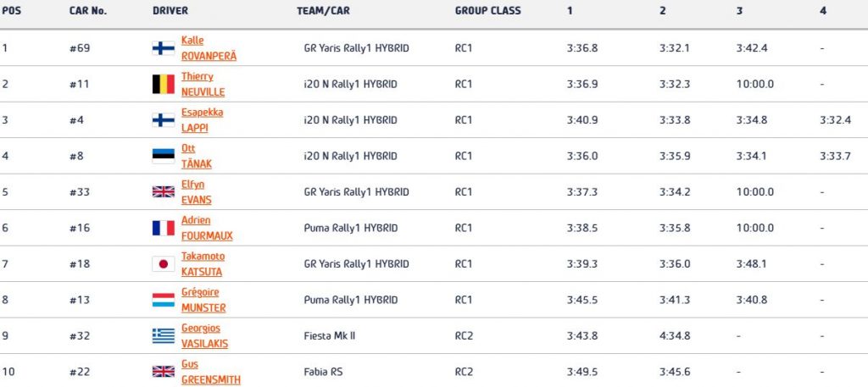Open Kalle Rovanperä driver link
Screen dimensions: 868x387
click(209, 48)
